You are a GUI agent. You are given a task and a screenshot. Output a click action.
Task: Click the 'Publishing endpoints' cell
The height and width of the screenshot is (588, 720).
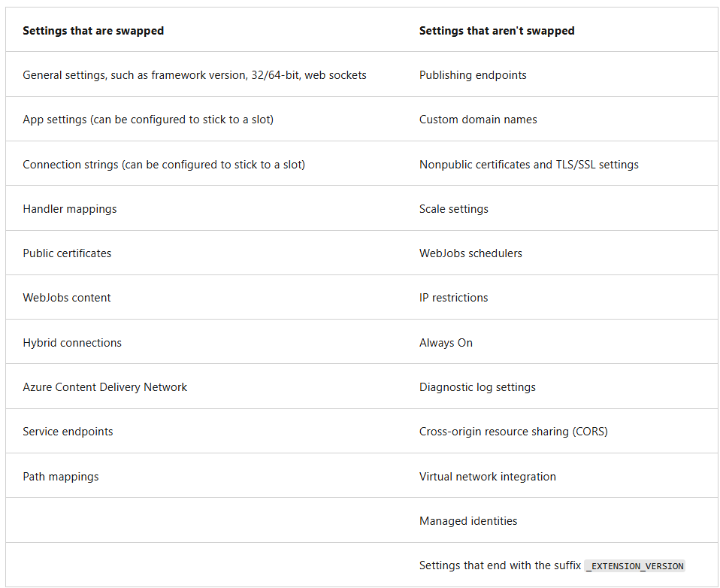pos(473,75)
